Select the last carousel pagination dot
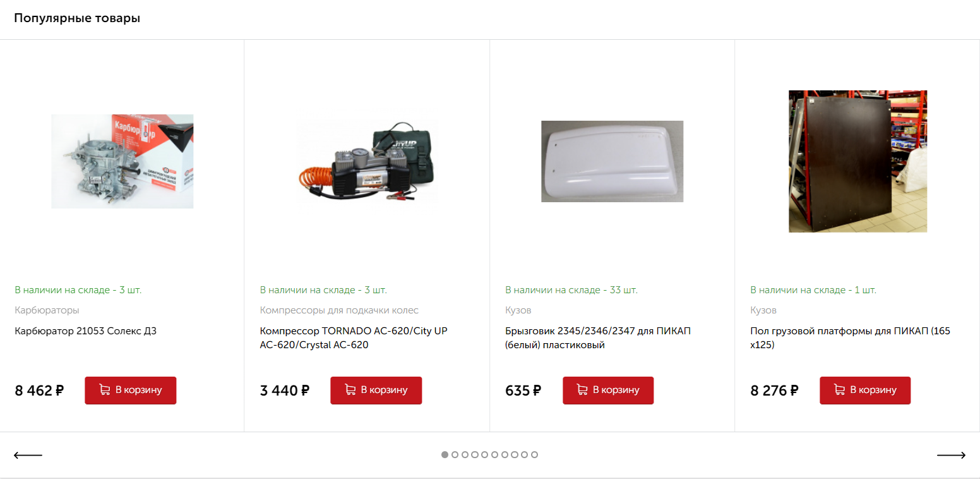 (534, 454)
